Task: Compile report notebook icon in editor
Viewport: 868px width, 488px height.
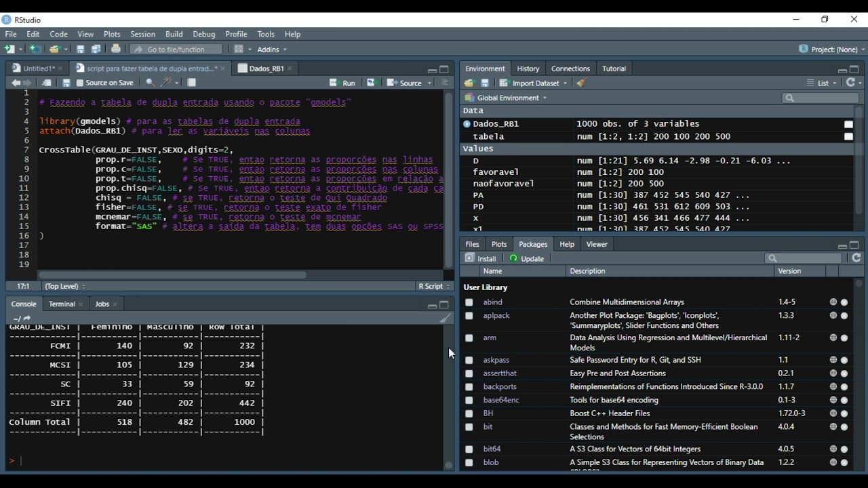Action: coord(192,83)
